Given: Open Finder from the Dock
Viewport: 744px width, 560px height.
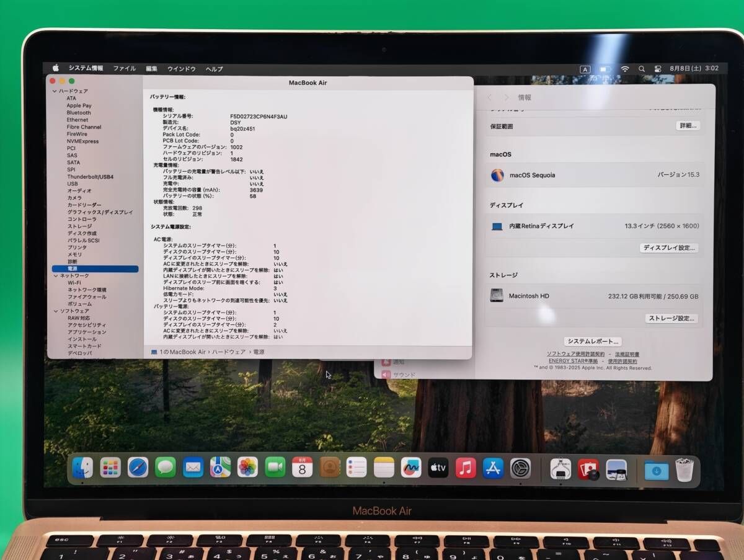Looking at the screenshot, I should click(x=82, y=467).
